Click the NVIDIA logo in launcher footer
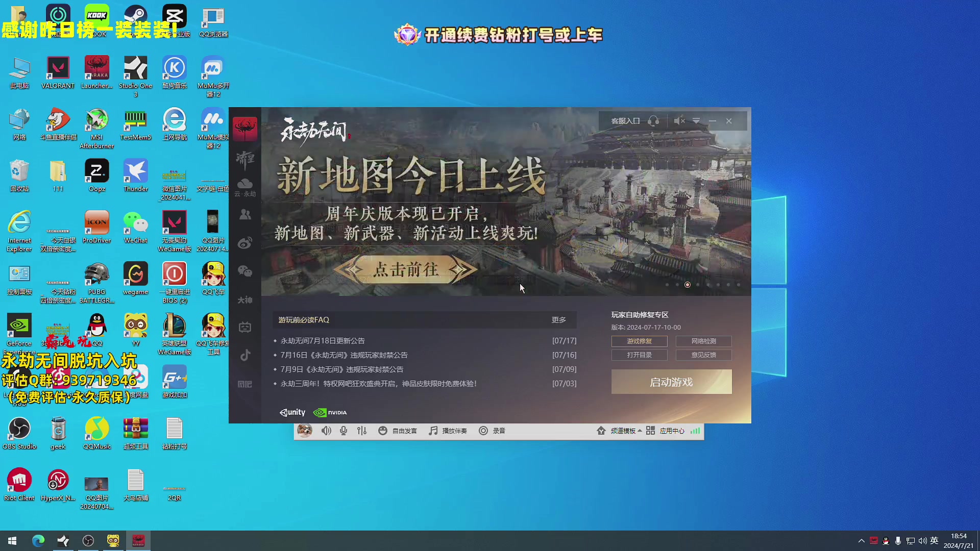 [x=330, y=412]
